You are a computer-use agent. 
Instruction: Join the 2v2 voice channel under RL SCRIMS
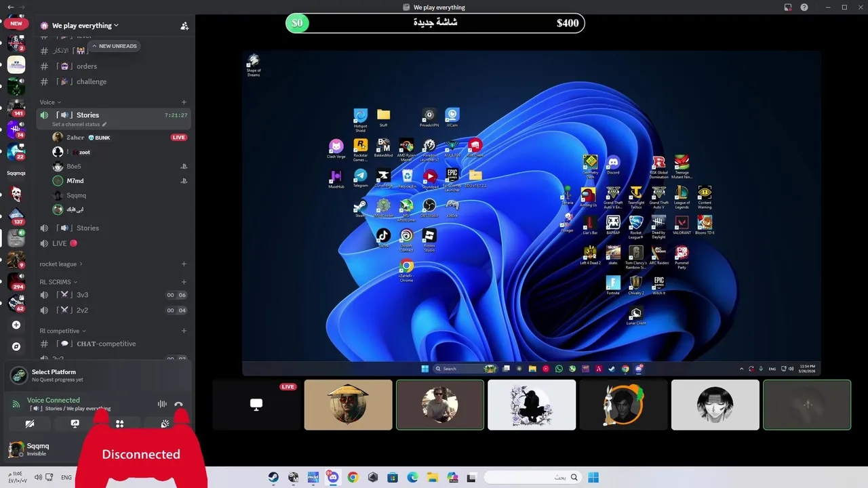tap(82, 310)
